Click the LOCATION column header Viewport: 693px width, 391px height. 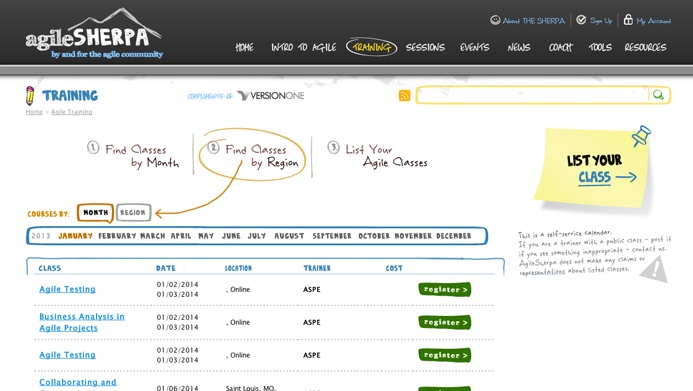tap(238, 268)
